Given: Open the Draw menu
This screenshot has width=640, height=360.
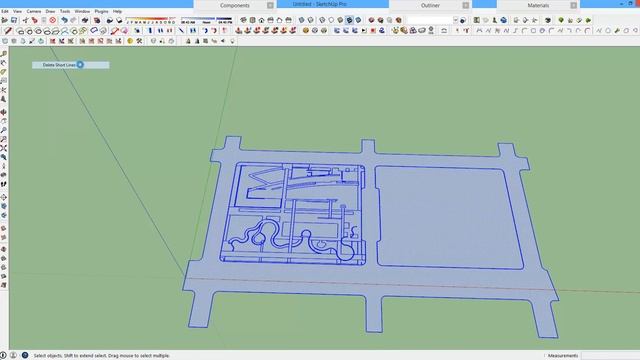Looking at the screenshot, I should coord(50,11).
